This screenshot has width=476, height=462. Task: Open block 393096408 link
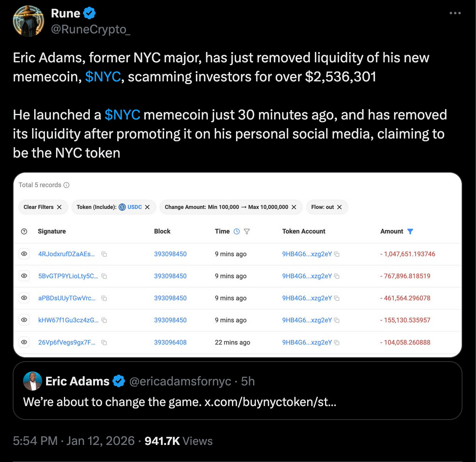170,342
